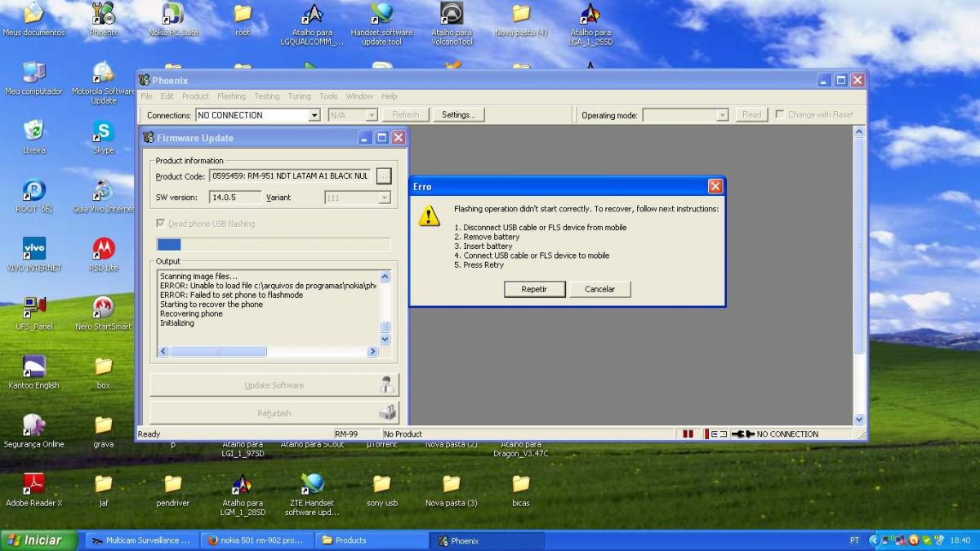The image size is (980, 551).
Task: Open the Phoenix desktop shortcut
Action: (x=104, y=20)
